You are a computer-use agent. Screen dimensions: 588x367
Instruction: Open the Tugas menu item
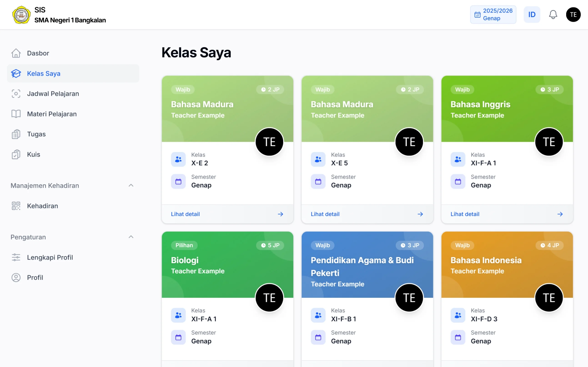click(36, 134)
